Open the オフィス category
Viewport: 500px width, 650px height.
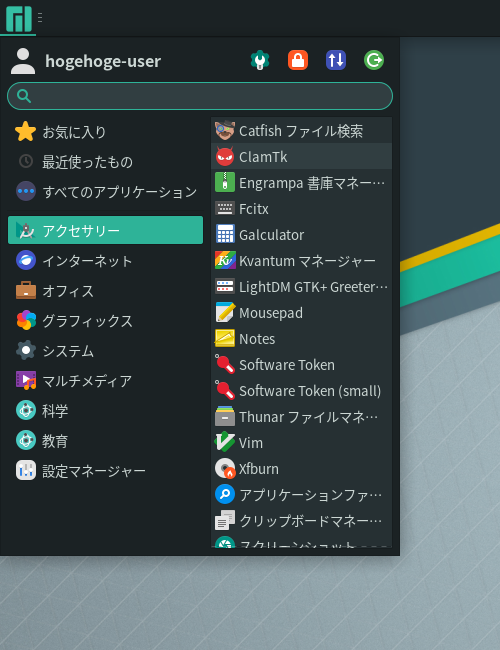pos(105,291)
